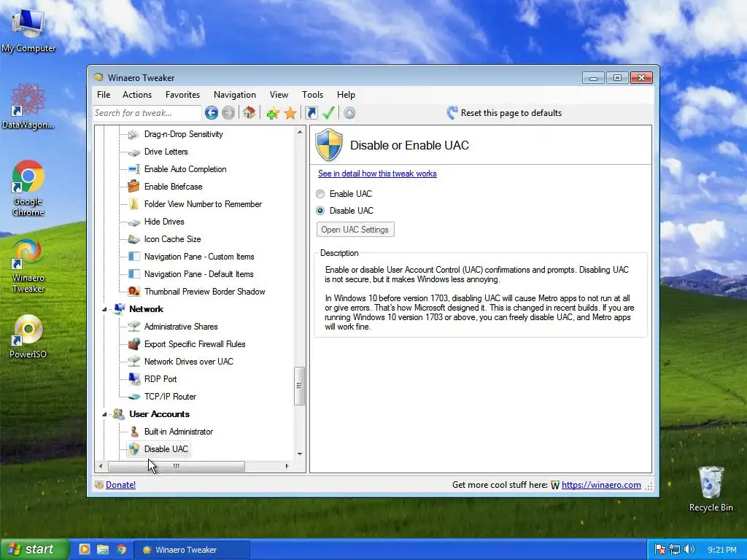Click the green checkmark toolbar icon
Image resolution: width=747 pixels, height=560 pixels.
(328, 113)
